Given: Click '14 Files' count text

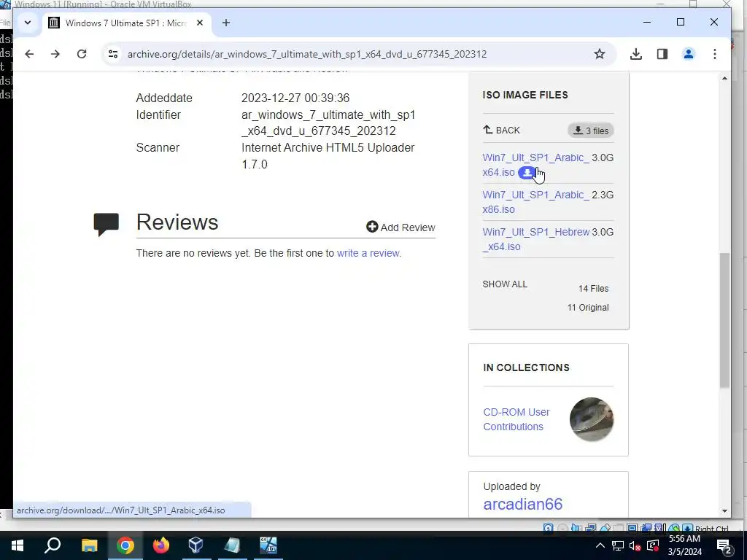Looking at the screenshot, I should point(593,289).
